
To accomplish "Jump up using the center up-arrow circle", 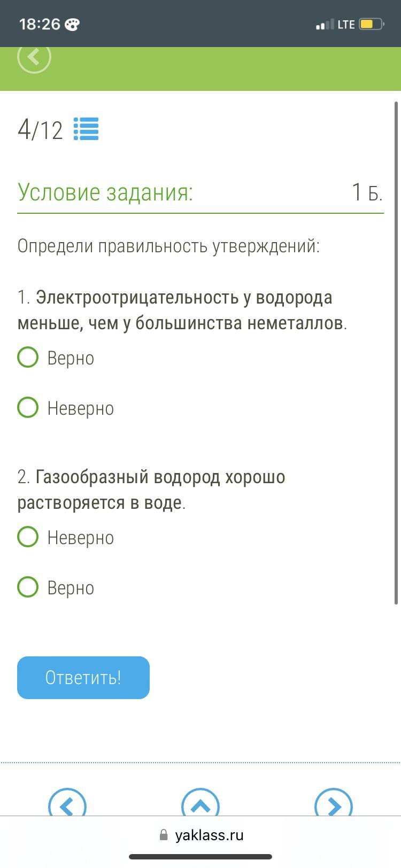I will [x=200, y=803].
